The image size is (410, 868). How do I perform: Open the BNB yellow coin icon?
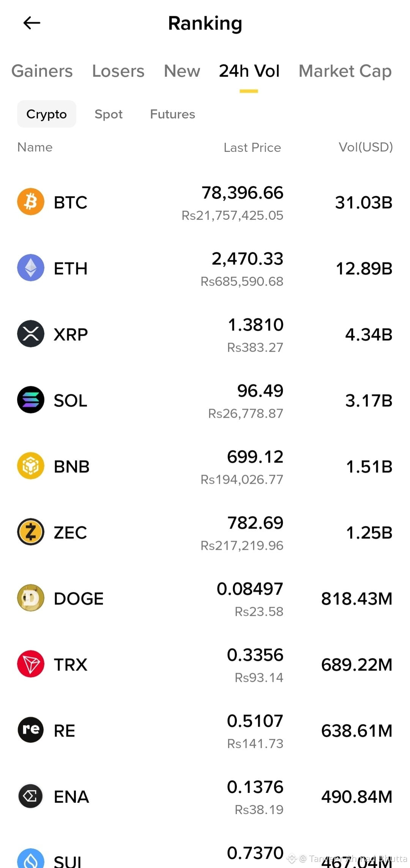tap(31, 466)
